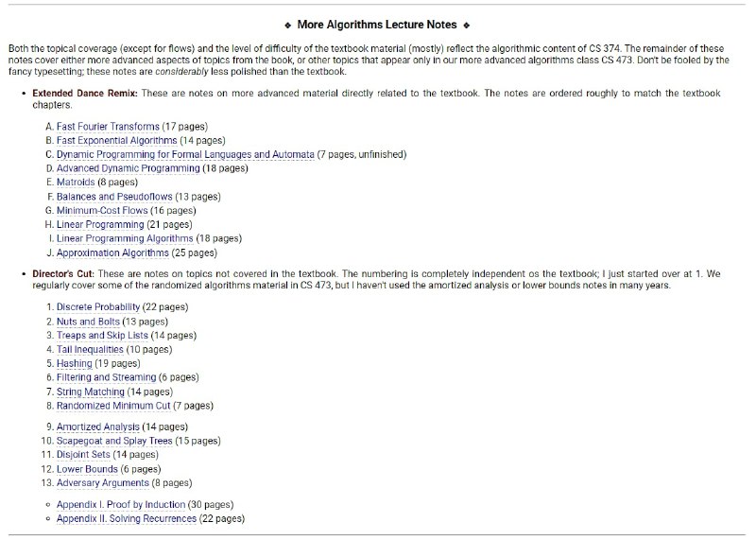The image size is (756, 540).
Task: Open Advanced Dynamic Programming notes
Action: point(128,168)
